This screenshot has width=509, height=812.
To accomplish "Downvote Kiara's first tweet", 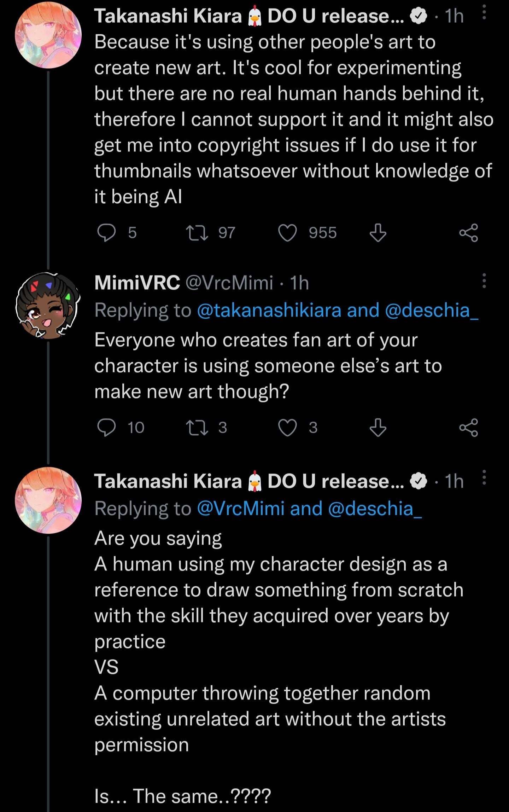I will pos(378,233).
